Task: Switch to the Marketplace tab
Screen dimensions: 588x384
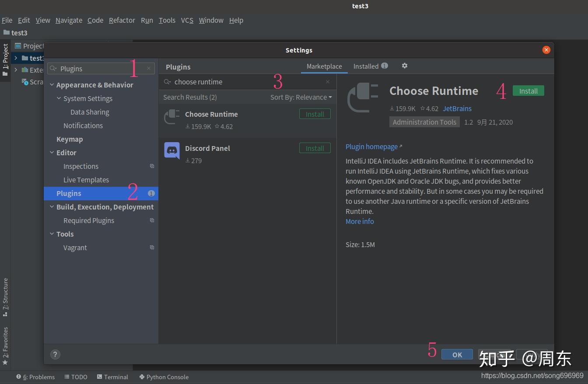Action: pyautogui.click(x=324, y=66)
